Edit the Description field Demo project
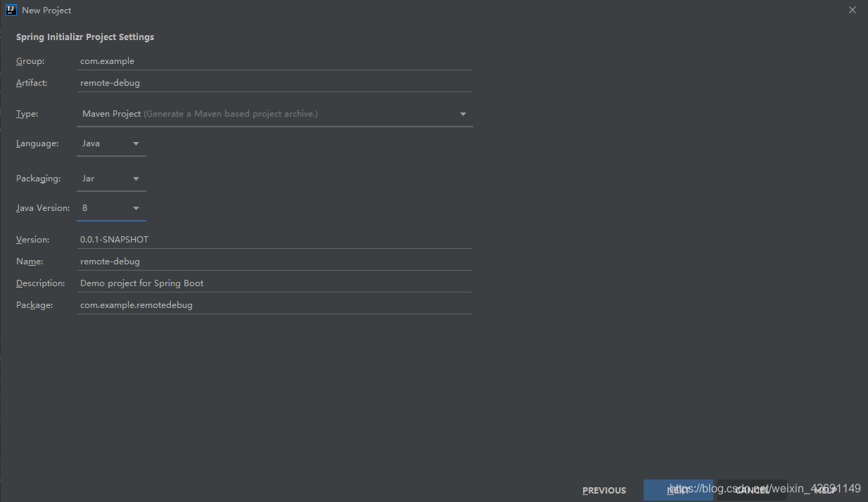This screenshot has height=502, width=868. click(275, 283)
